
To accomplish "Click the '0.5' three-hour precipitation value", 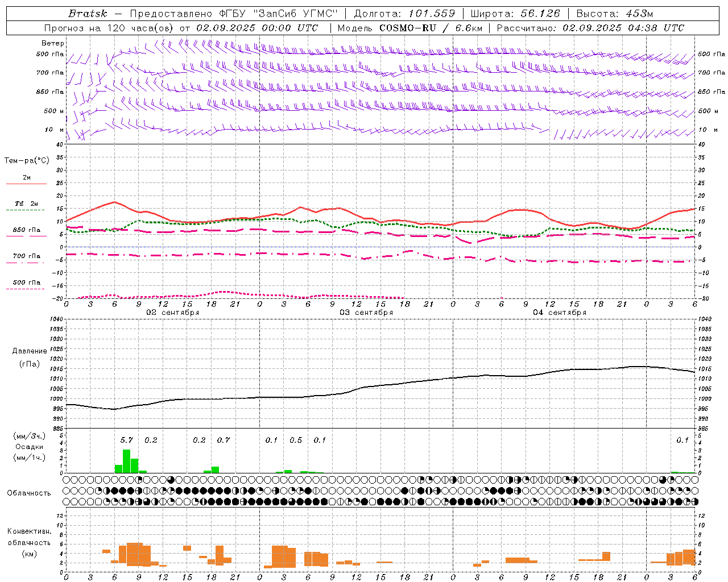I will (x=296, y=440).
